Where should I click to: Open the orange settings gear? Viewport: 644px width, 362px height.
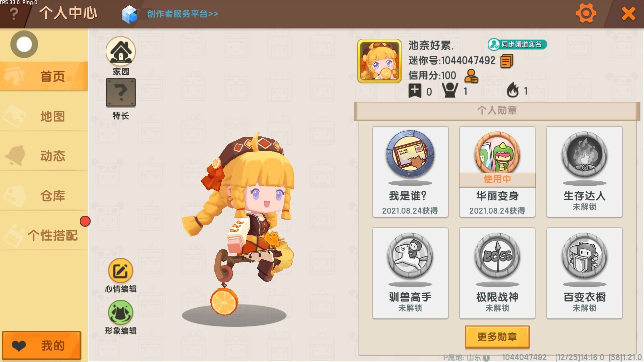[586, 13]
